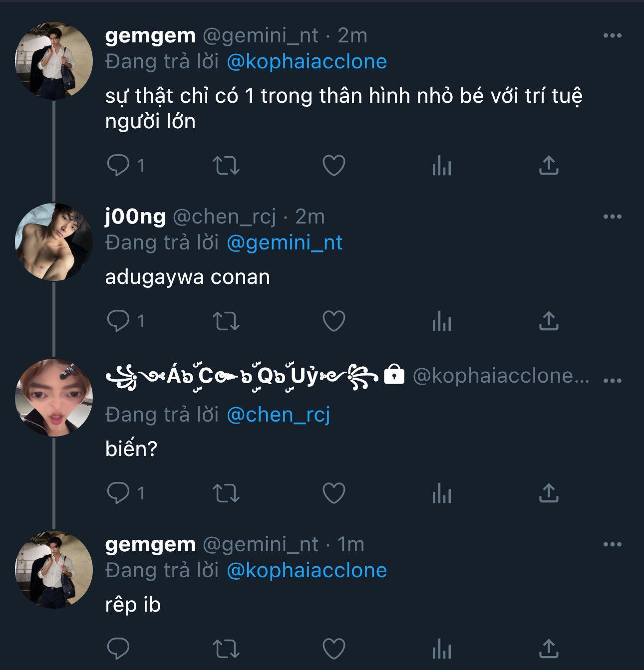Retweet gemgem's tweet about thân hình nhỏ bé
Viewport: 644px width, 670px height.
click(226, 165)
